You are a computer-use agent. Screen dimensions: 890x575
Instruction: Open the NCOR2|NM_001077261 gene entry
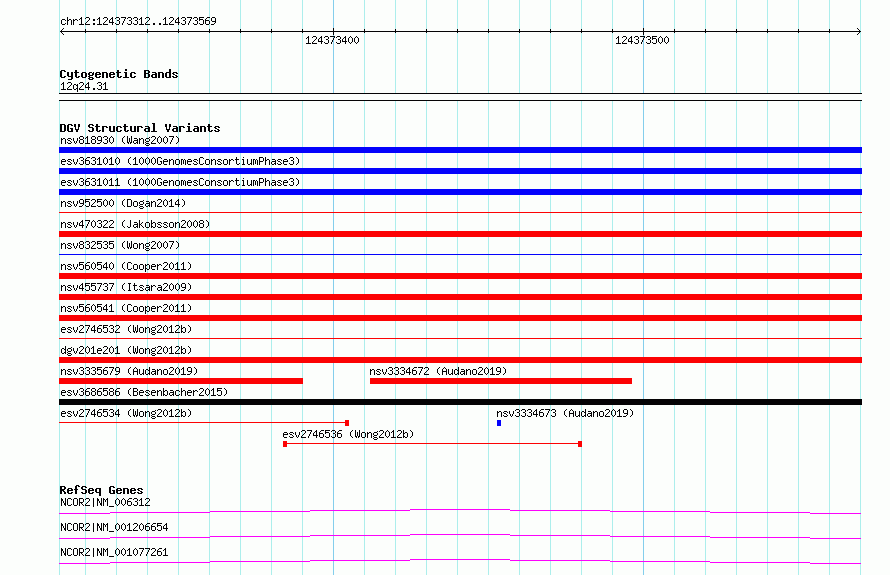[114, 552]
